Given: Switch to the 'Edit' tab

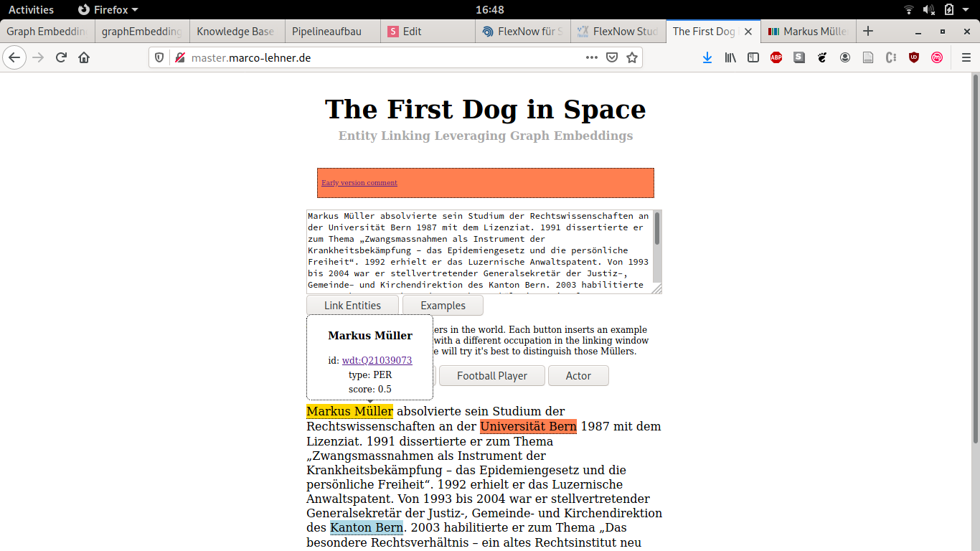Looking at the screenshot, I should [x=428, y=32].
